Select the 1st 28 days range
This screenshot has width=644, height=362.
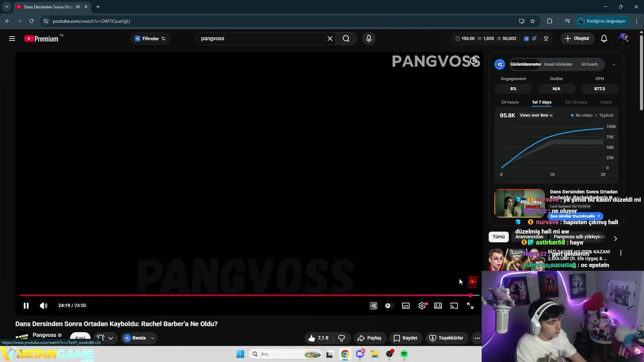pos(576,102)
